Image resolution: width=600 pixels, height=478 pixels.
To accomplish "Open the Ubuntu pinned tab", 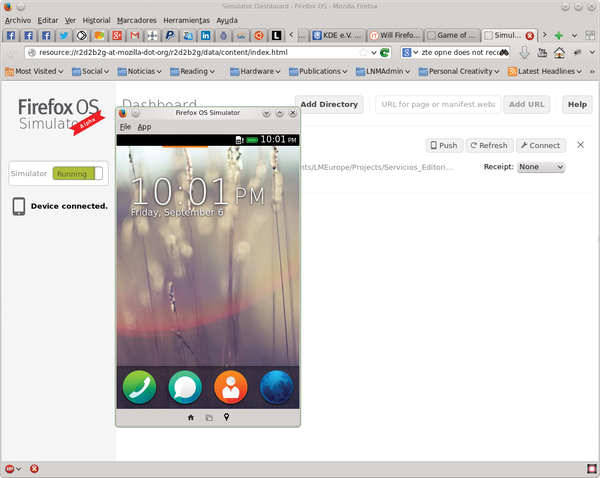I will [259, 36].
